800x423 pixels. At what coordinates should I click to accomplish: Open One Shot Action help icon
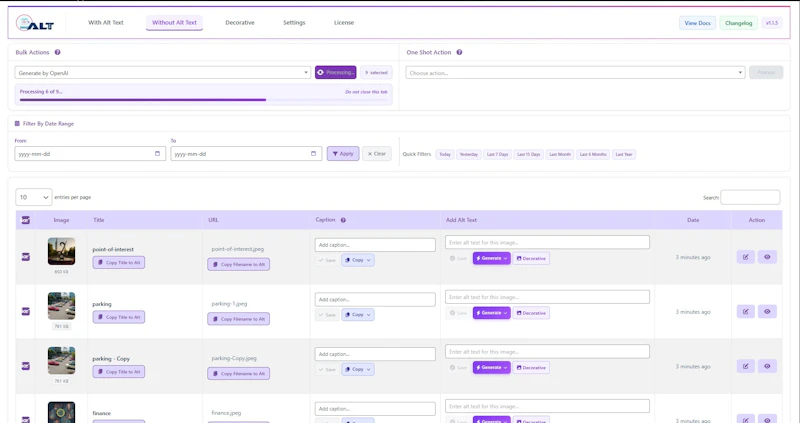pyautogui.click(x=459, y=52)
